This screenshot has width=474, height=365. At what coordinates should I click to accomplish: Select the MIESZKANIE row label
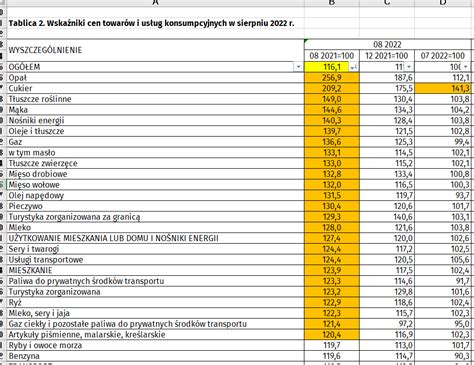pos(155,270)
